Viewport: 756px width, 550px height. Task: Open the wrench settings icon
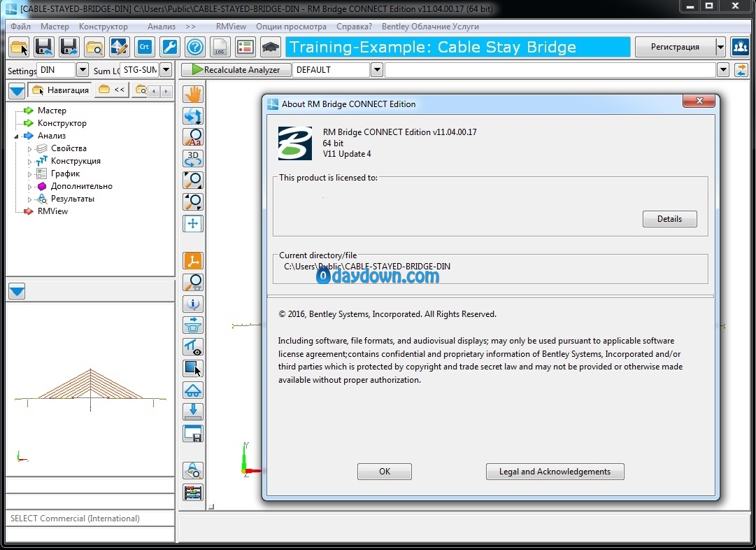coord(170,47)
